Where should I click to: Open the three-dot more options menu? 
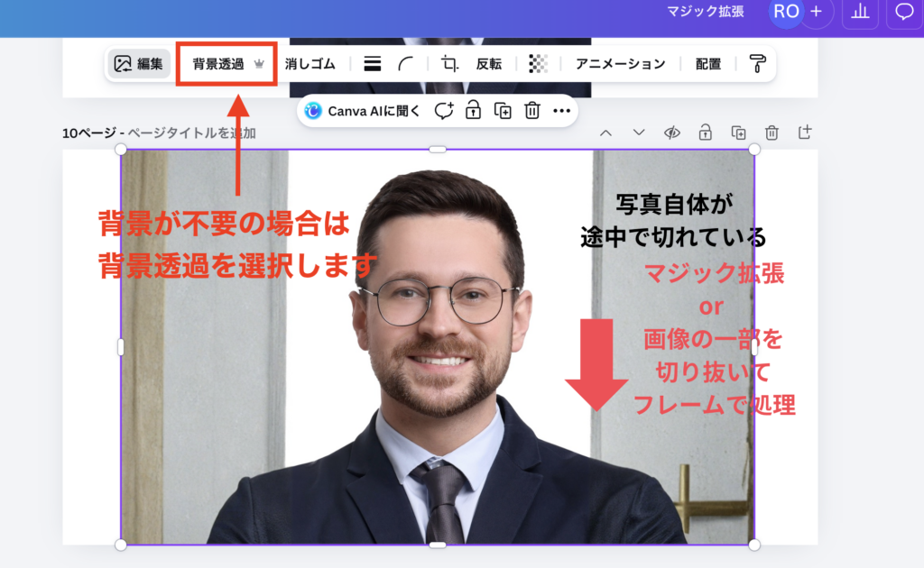561,111
